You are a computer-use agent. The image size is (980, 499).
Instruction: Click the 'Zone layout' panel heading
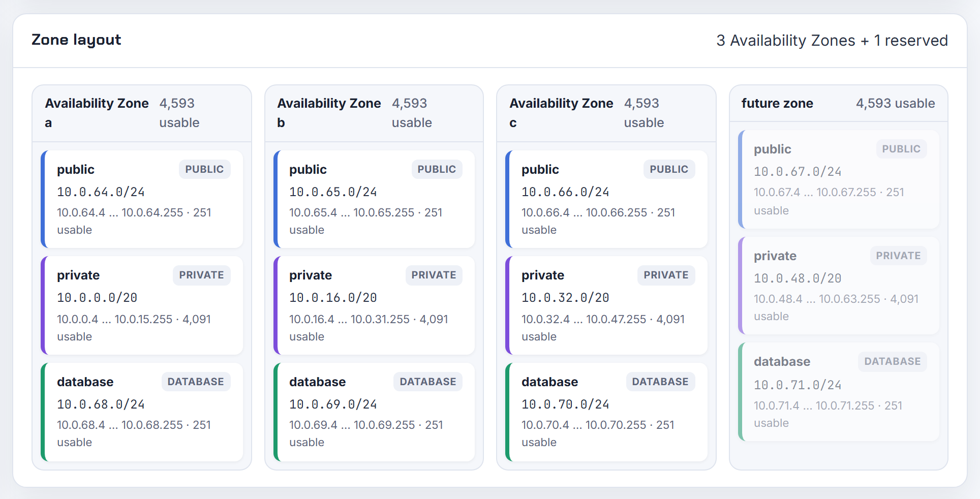(x=76, y=40)
